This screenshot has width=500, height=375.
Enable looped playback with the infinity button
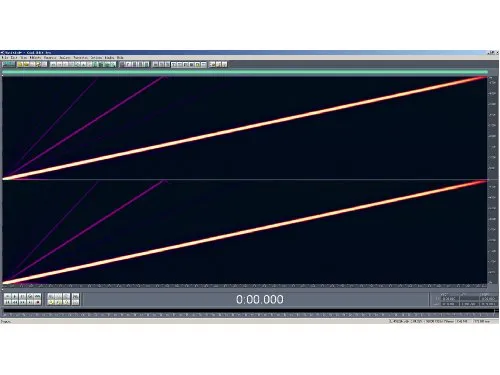[x=37, y=296]
